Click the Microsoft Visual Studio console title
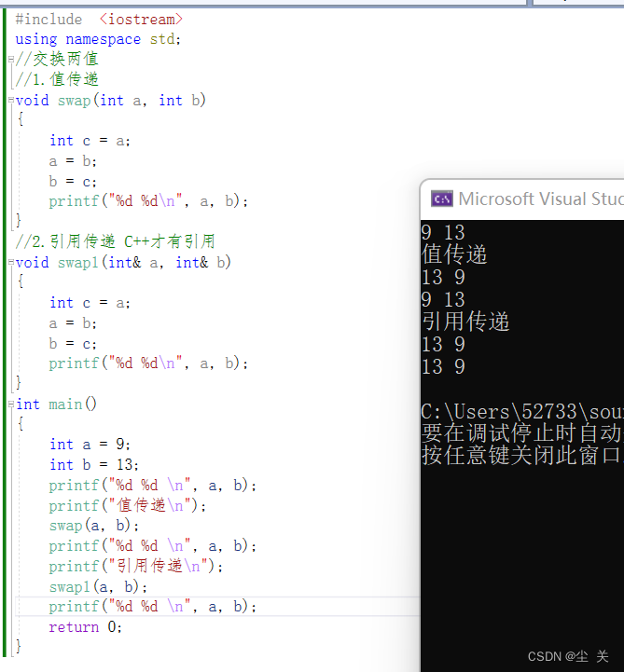The image size is (624, 672). point(541,199)
